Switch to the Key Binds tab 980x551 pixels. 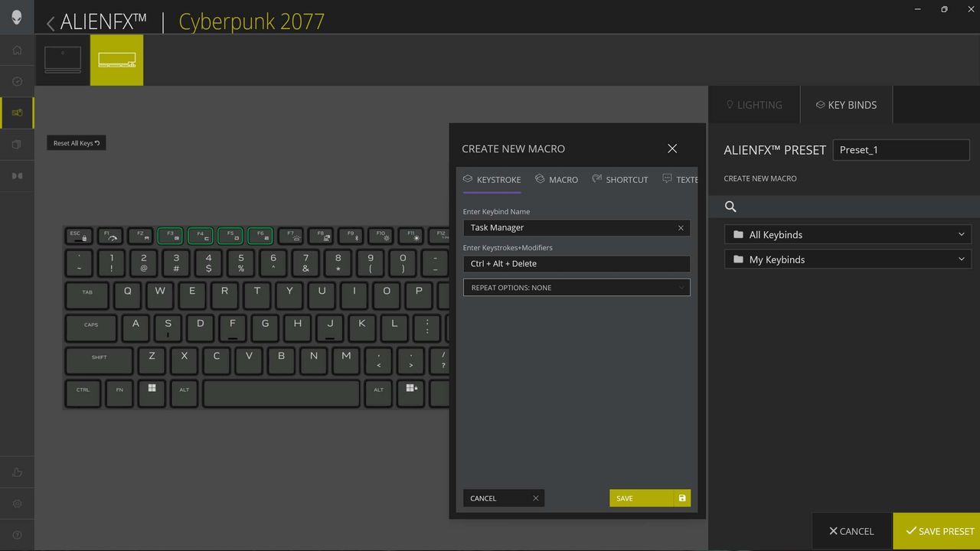click(846, 105)
